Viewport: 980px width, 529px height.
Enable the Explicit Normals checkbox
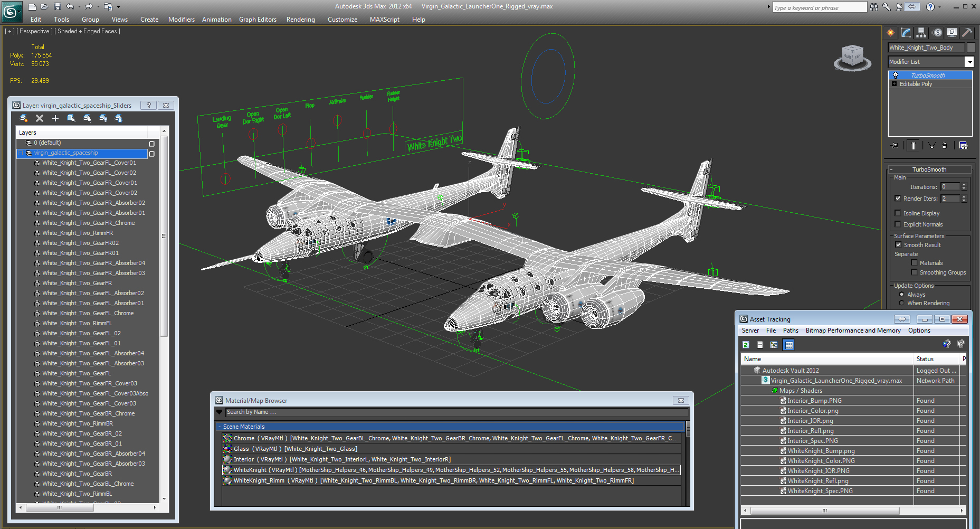pyautogui.click(x=898, y=224)
